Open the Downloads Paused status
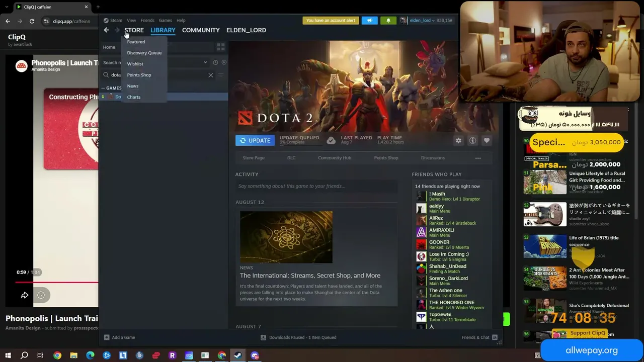Image resolution: width=644 pixels, height=362 pixels. click(298, 337)
